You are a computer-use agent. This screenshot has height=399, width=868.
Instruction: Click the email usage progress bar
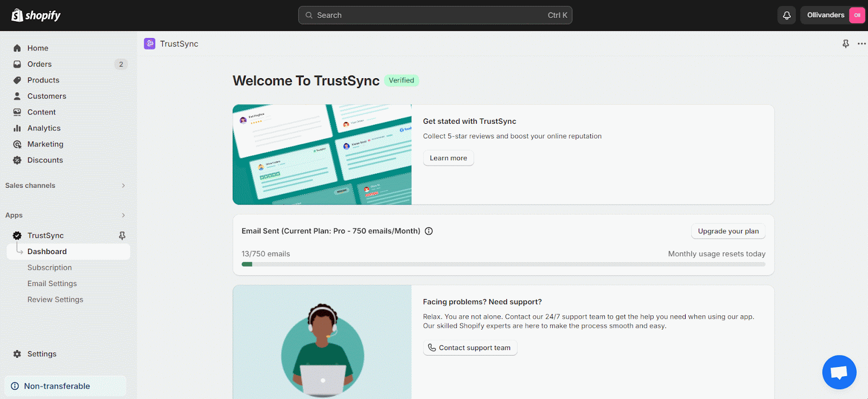click(x=503, y=264)
